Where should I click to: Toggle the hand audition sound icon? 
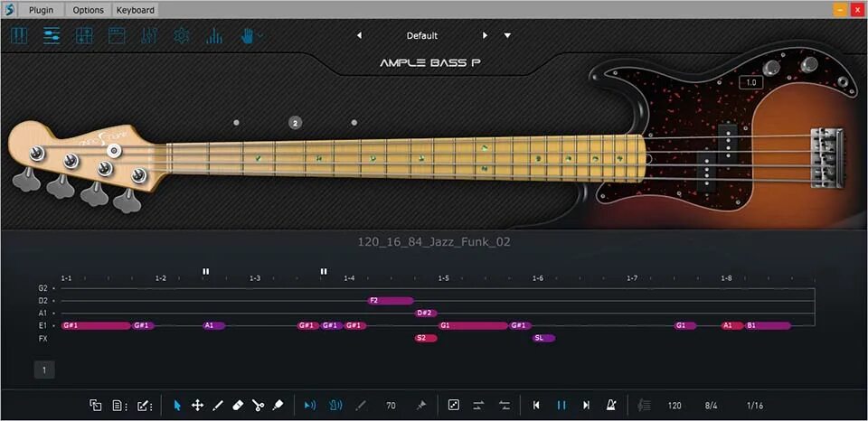pos(336,406)
